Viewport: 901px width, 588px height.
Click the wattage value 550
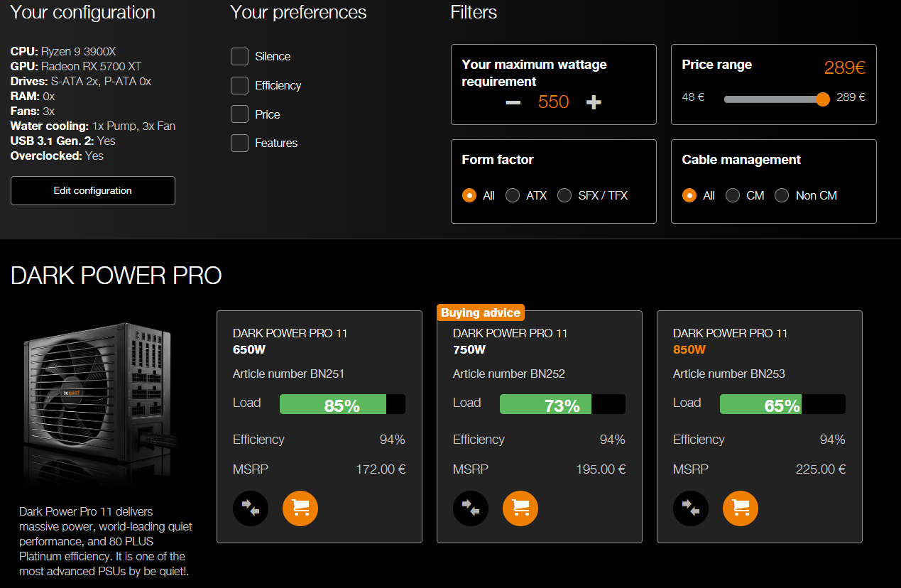pyautogui.click(x=554, y=102)
